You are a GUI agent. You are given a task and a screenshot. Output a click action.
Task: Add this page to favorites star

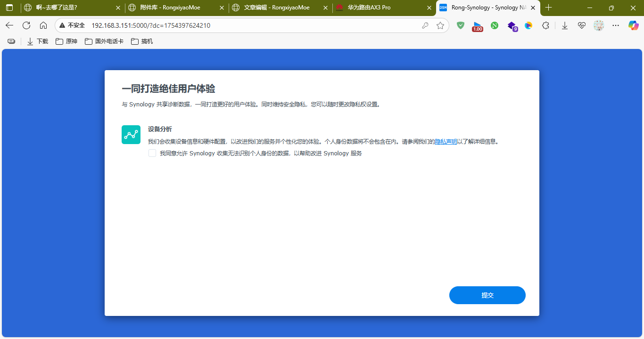point(440,25)
